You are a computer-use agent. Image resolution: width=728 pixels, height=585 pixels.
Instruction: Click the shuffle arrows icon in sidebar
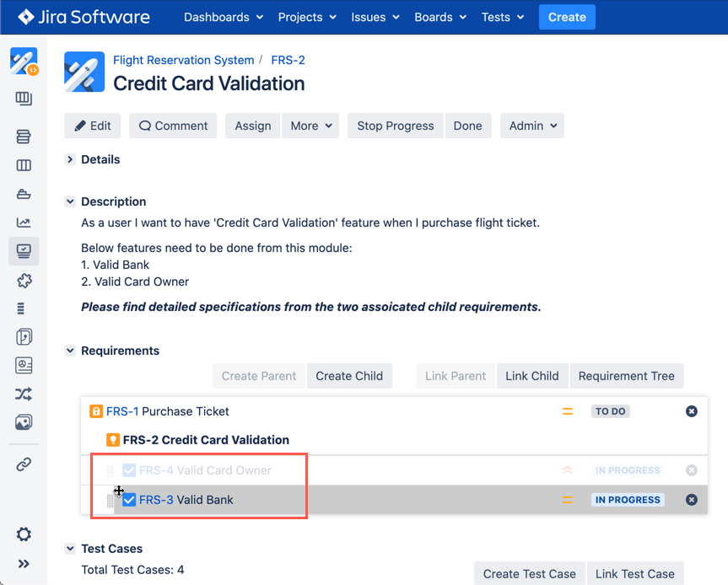pos(24,394)
